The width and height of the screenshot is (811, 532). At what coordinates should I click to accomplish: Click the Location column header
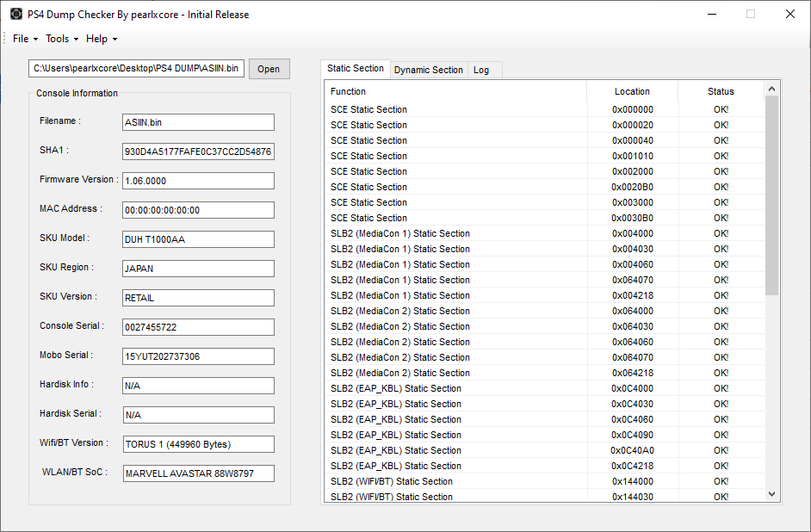pyautogui.click(x=632, y=91)
